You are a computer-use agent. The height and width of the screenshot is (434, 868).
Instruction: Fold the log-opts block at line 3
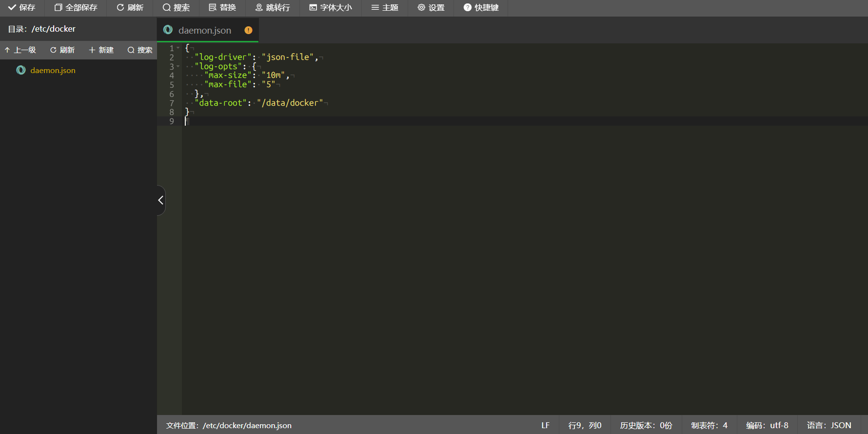178,66
